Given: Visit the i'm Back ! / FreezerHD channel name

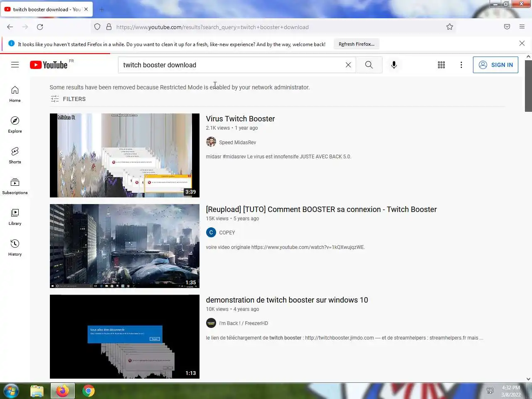Looking at the screenshot, I should 244,323.
